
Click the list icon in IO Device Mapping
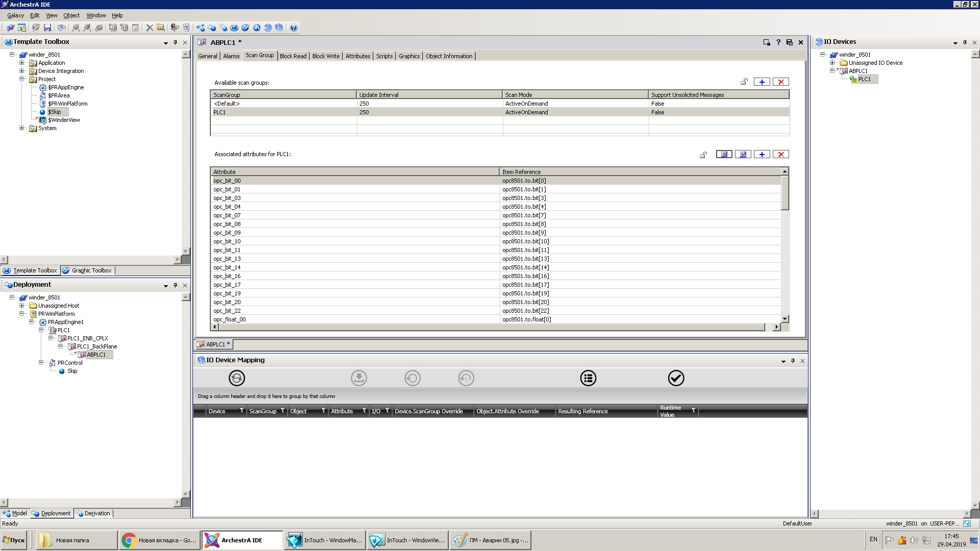[588, 378]
